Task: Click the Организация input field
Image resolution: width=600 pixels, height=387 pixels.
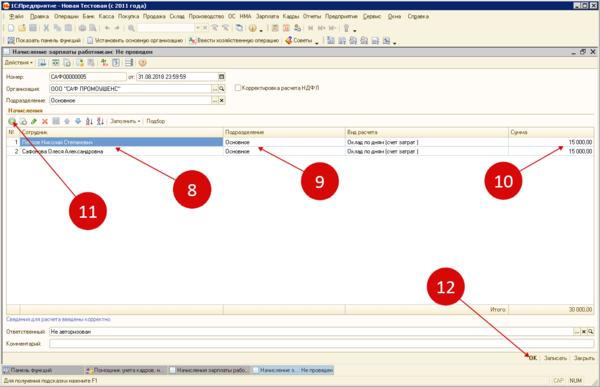Action: 130,89
